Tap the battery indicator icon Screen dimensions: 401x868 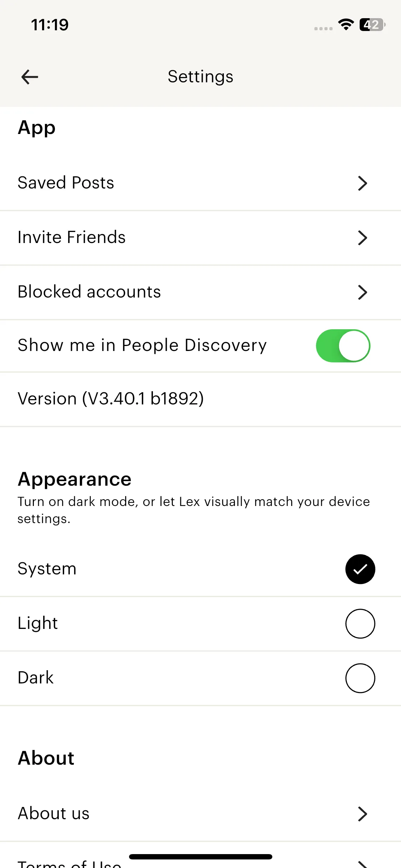click(x=372, y=25)
